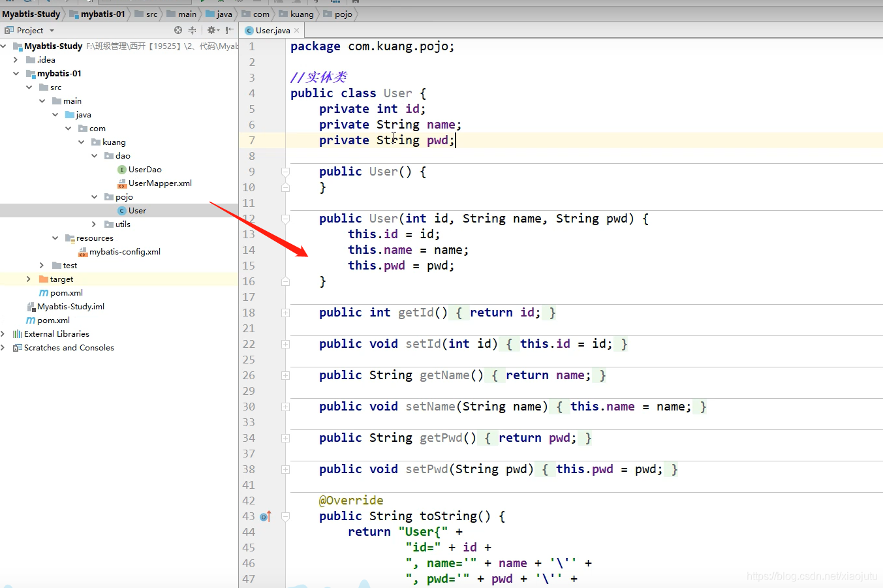The width and height of the screenshot is (883, 588).
Task: Collapse the dao package node
Action: pos(95,156)
